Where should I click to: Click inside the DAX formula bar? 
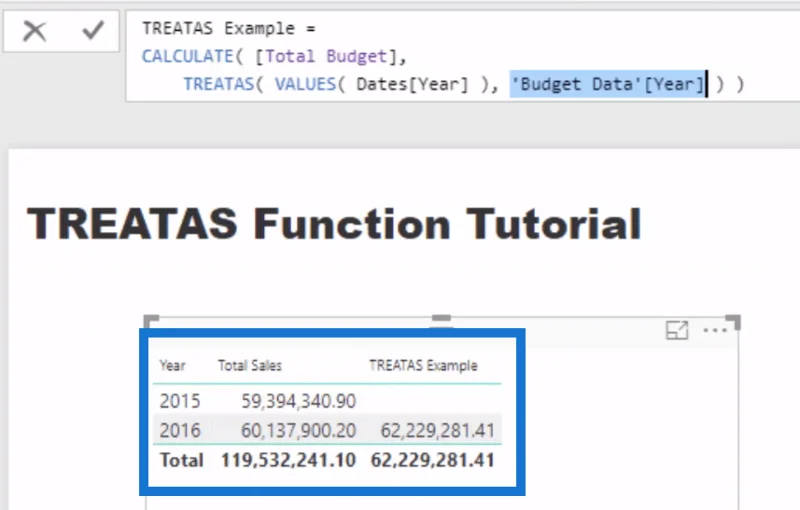[462, 56]
